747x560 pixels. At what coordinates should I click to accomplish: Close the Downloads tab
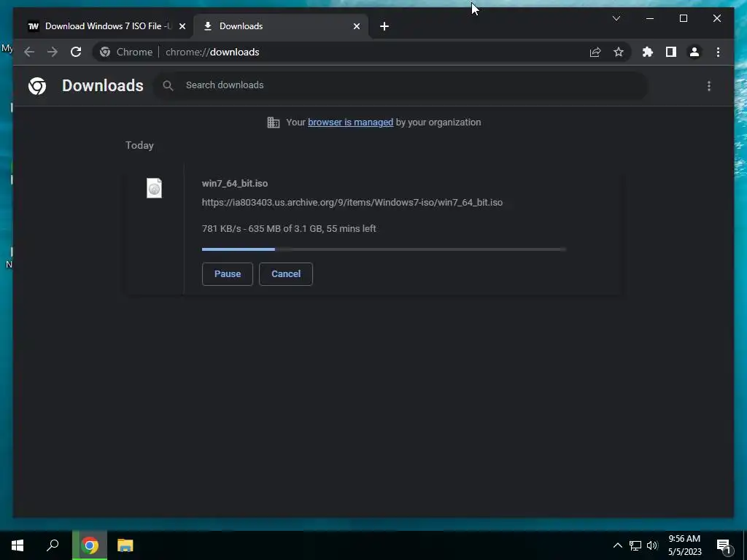[356, 26]
